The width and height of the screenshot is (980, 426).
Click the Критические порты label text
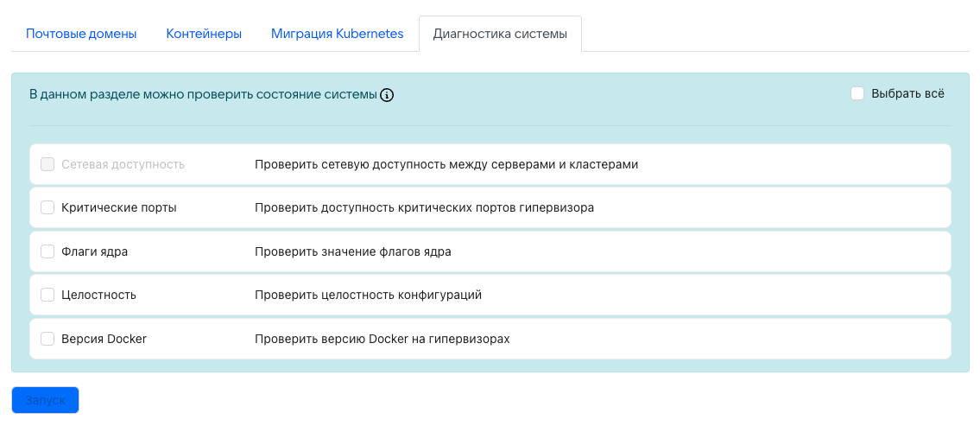click(118, 208)
